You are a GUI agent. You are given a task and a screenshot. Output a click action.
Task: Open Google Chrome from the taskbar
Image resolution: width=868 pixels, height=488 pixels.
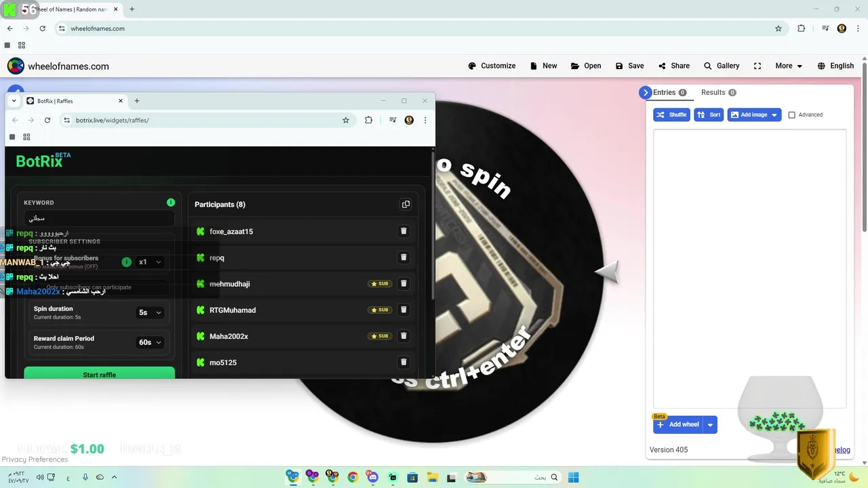pos(353,477)
